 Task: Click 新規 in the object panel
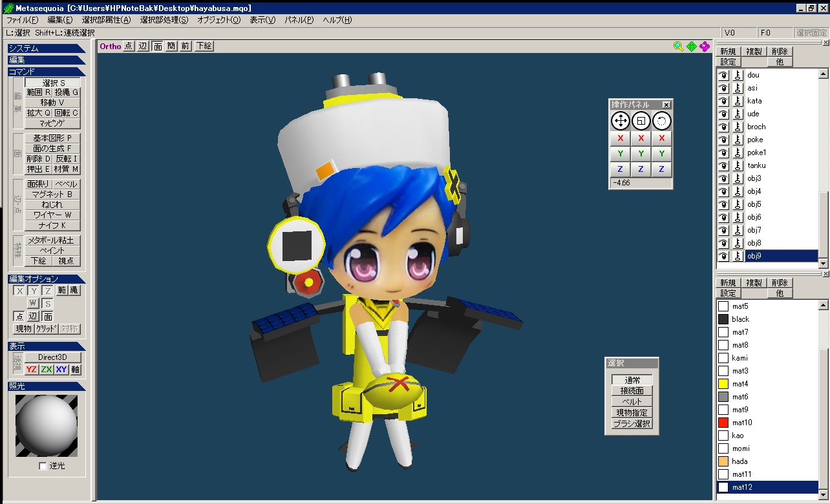pyautogui.click(x=728, y=52)
